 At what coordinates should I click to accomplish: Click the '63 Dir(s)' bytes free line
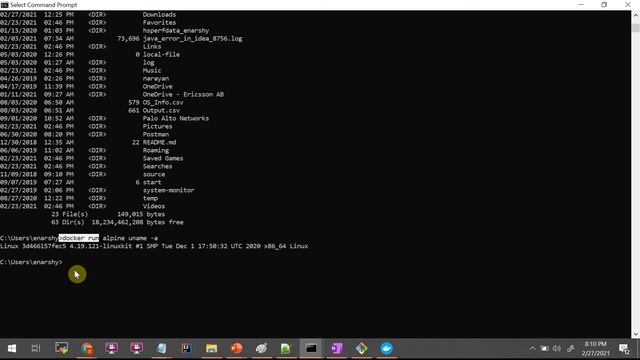(x=117, y=222)
